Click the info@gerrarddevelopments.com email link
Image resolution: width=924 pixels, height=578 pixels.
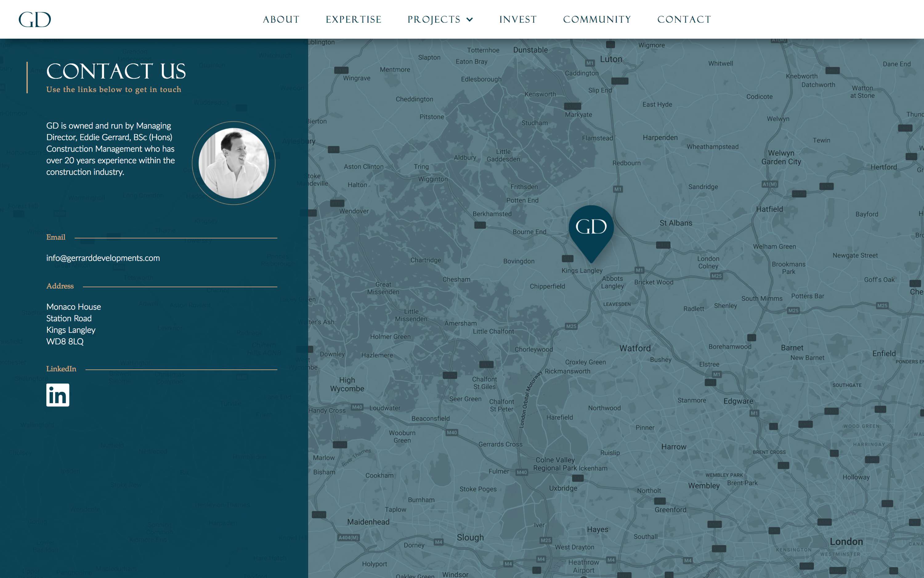click(x=103, y=258)
